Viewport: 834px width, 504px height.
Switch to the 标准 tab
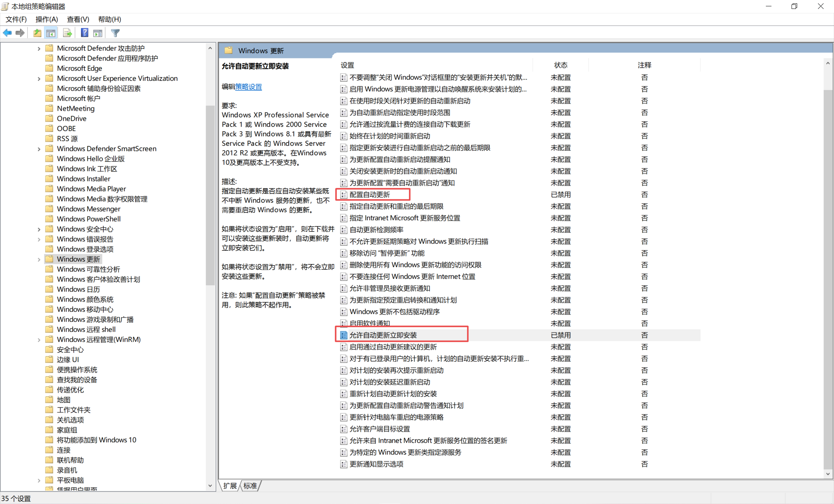coord(250,486)
